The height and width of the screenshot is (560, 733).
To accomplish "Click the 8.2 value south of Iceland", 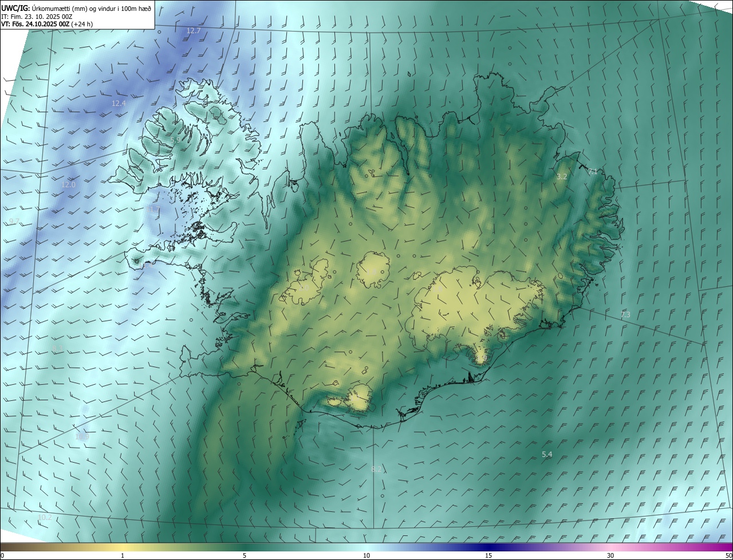I will [x=376, y=470].
